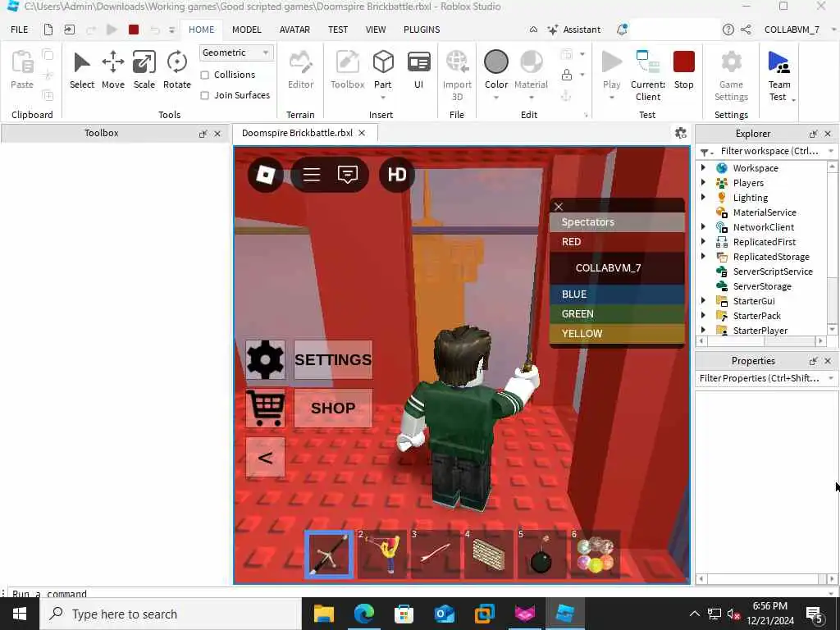Click the Color tool icon
The height and width of the screenshot is (630, 840).
tap(496, 62)
